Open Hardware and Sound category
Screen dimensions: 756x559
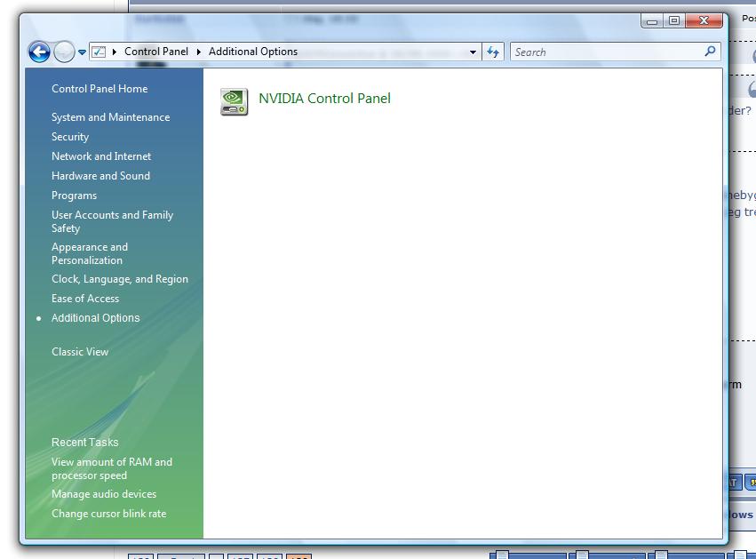100,176
